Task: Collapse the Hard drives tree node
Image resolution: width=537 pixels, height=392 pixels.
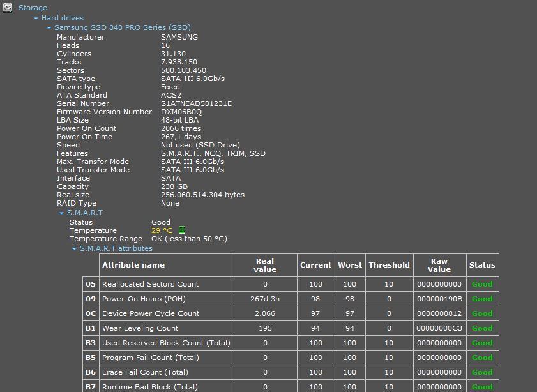Action: [36, 18]
